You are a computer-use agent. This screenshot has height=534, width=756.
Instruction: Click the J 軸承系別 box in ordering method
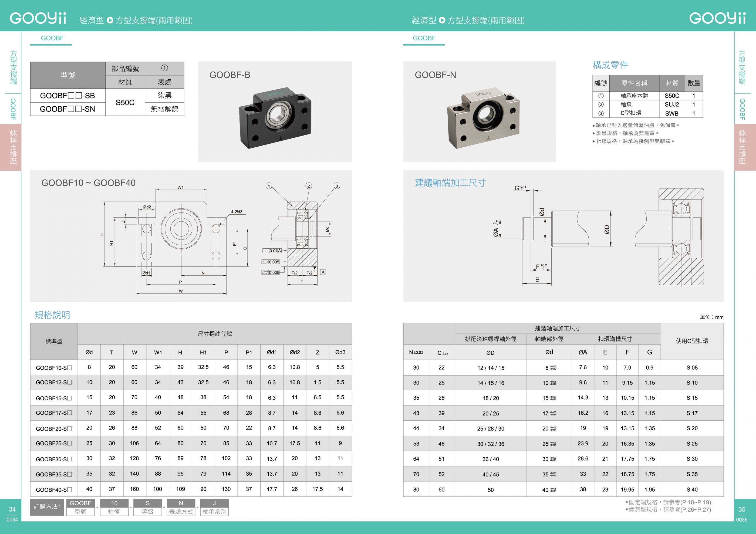pyautogui.click(x=214, y=507)
